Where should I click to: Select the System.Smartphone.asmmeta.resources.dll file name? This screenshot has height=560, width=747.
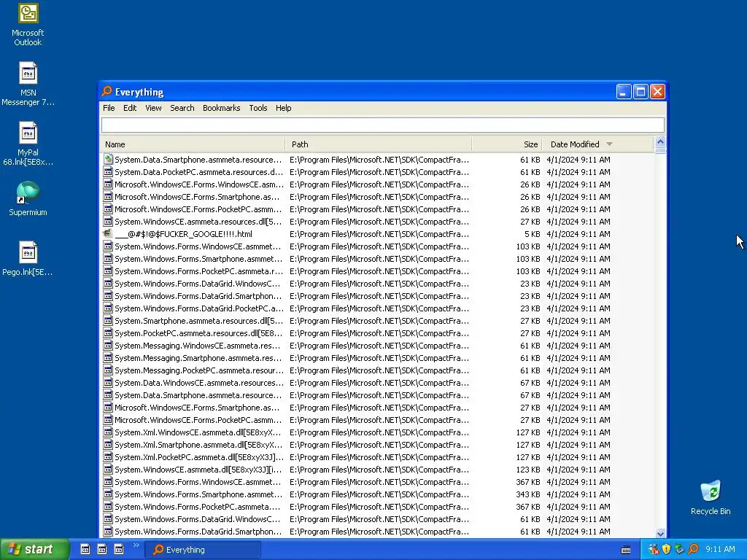(198, 321)
